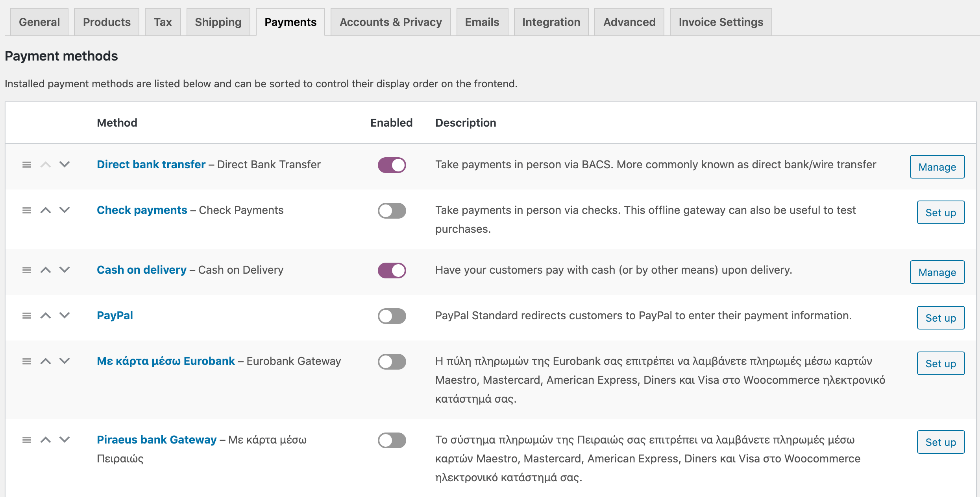980x497 pixels.
Task: Click the Method column header
Action: (117, 123)
